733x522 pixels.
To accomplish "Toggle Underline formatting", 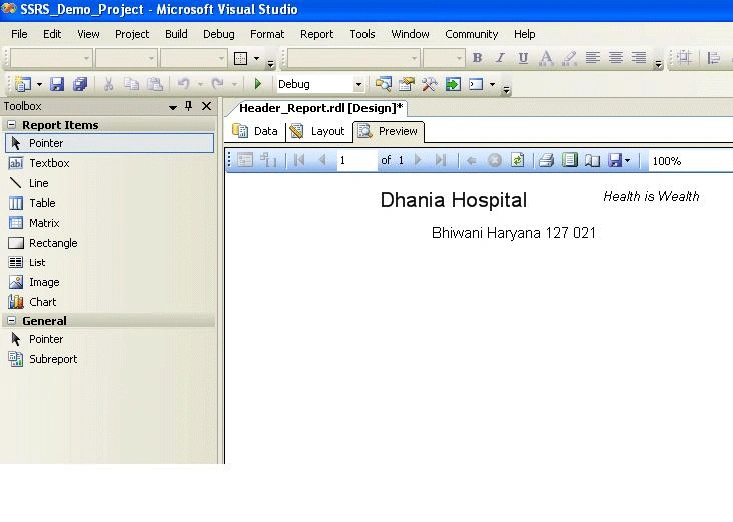I will 523,58.
